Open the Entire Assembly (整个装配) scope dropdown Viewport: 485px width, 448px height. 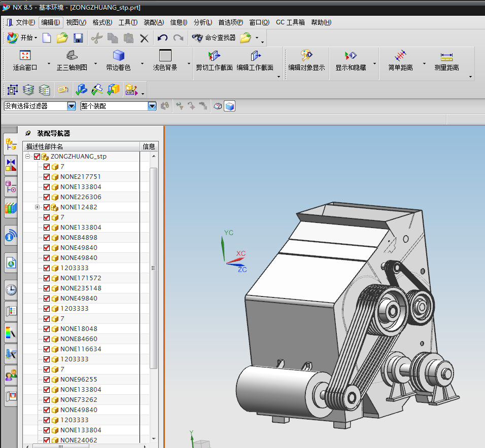point(152,106)
